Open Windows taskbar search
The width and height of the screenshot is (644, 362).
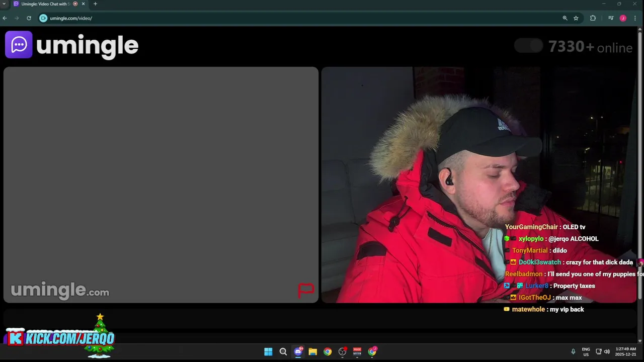pos(283,351)
